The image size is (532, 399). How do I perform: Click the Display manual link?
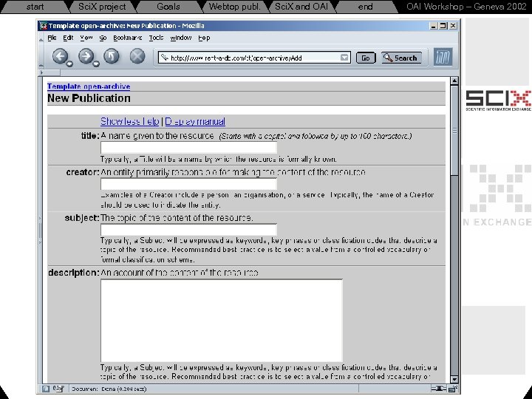(x=195, y=121)
